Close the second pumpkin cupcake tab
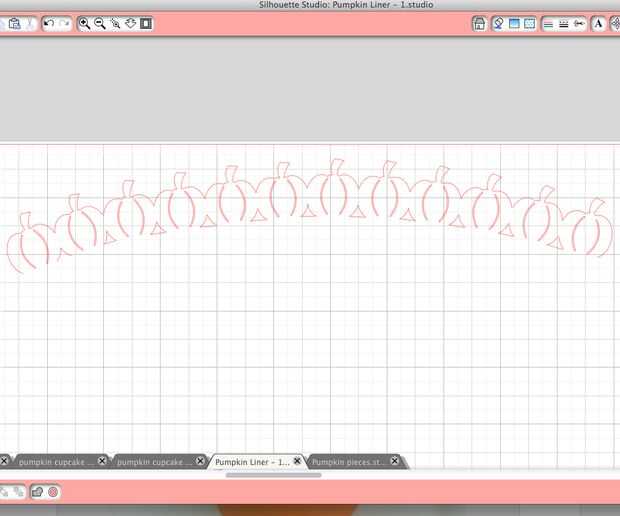The image size is (620, 516). point(200,461)
